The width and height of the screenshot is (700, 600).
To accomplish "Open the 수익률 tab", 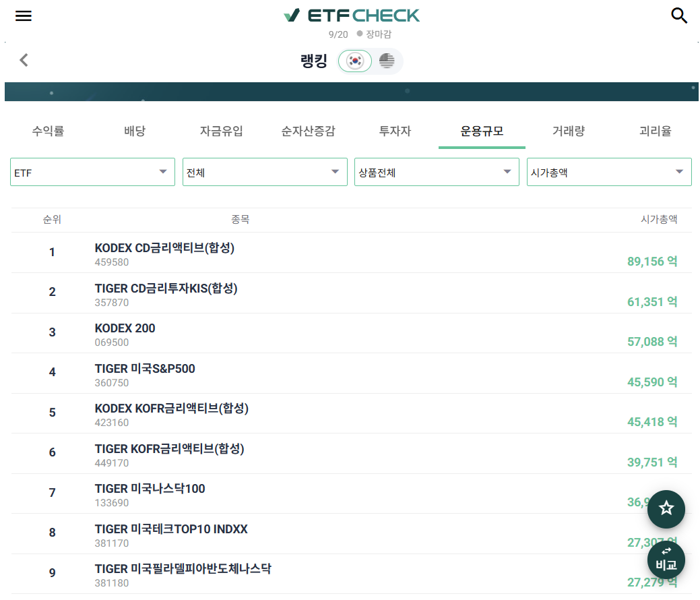I will 49,131.
